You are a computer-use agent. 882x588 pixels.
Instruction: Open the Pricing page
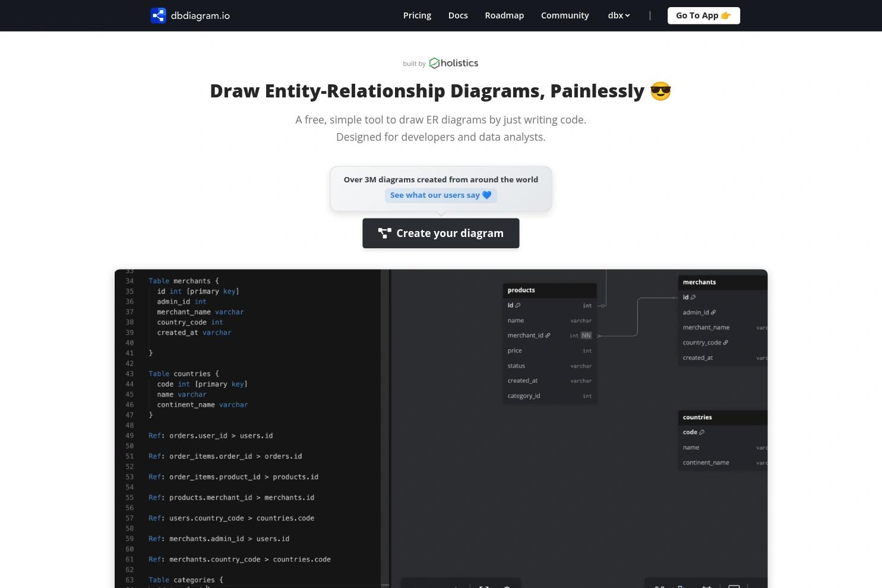pos(417,15)
